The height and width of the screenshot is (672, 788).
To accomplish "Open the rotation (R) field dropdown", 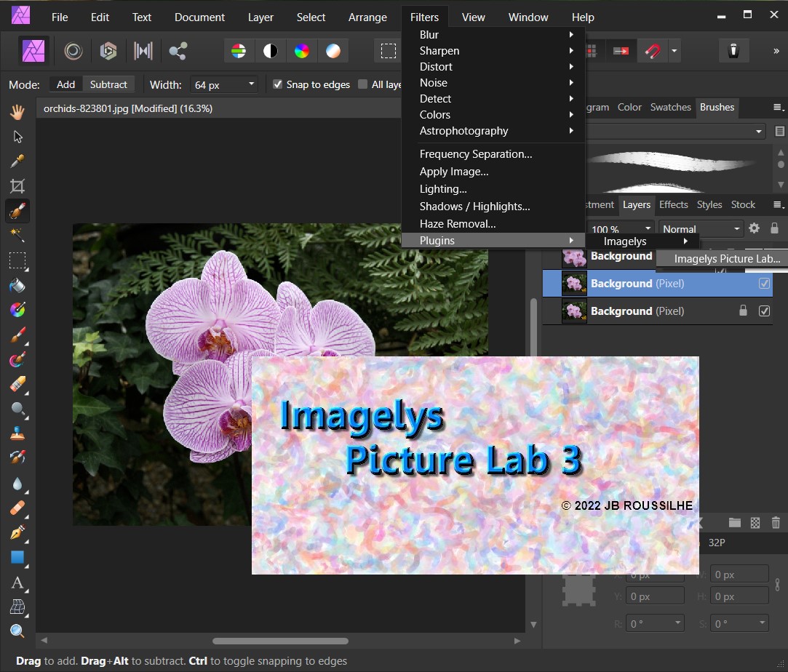I will [x=677, y=623].
